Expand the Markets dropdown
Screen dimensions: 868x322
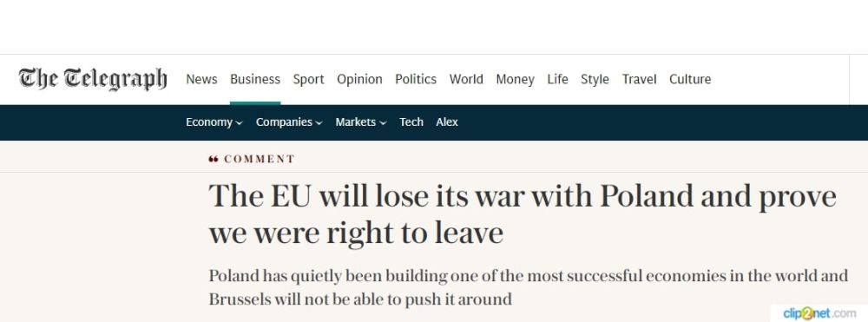coord(361,122)
